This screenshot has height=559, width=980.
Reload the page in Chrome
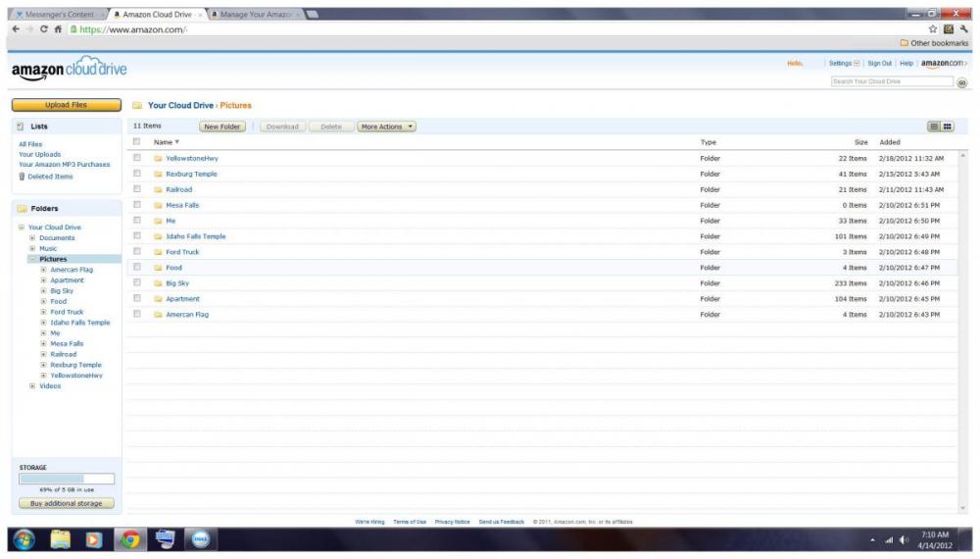click(43, 28)
